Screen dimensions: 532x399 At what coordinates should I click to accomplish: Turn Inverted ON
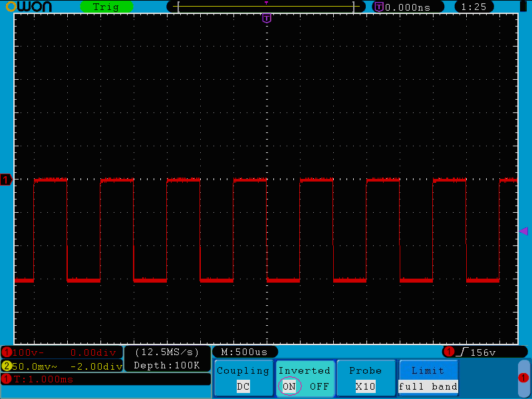click(x=289, y=386)
